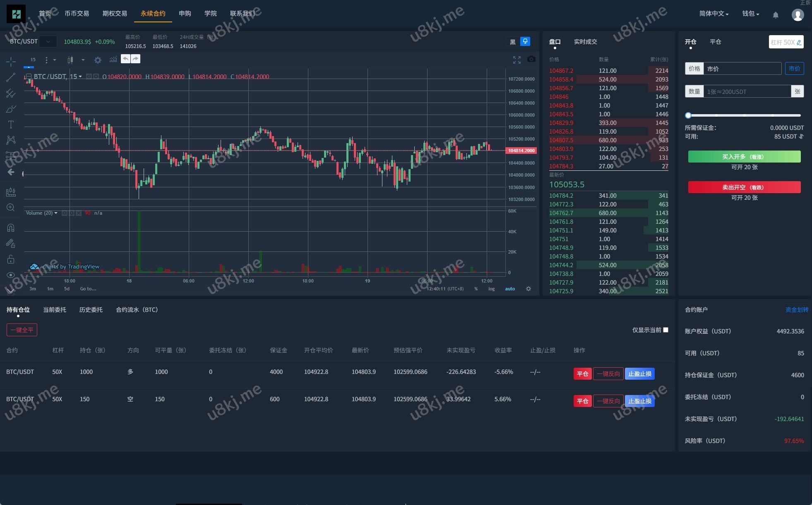This screenshot has height=505, width=812.
Task: Click the chart screenshot camera icon
Action: pos(531,60)
